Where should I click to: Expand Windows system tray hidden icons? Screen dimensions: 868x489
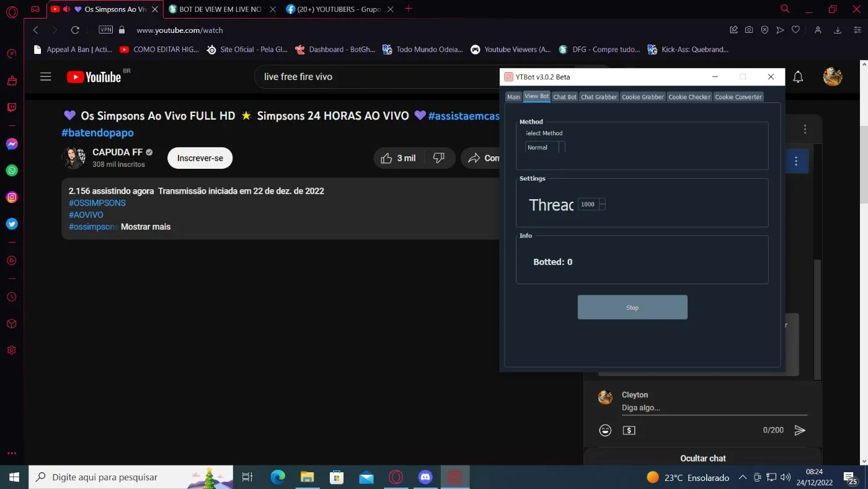click(743, 477)
